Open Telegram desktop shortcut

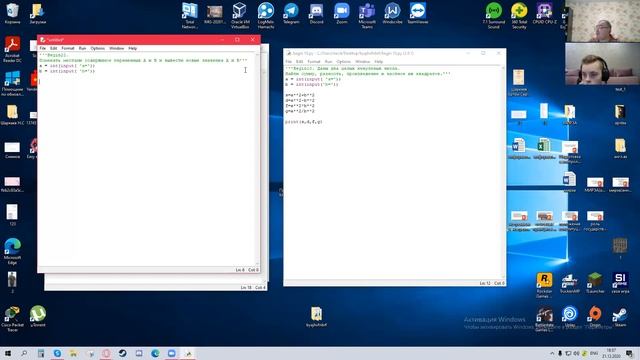point(291,13)
